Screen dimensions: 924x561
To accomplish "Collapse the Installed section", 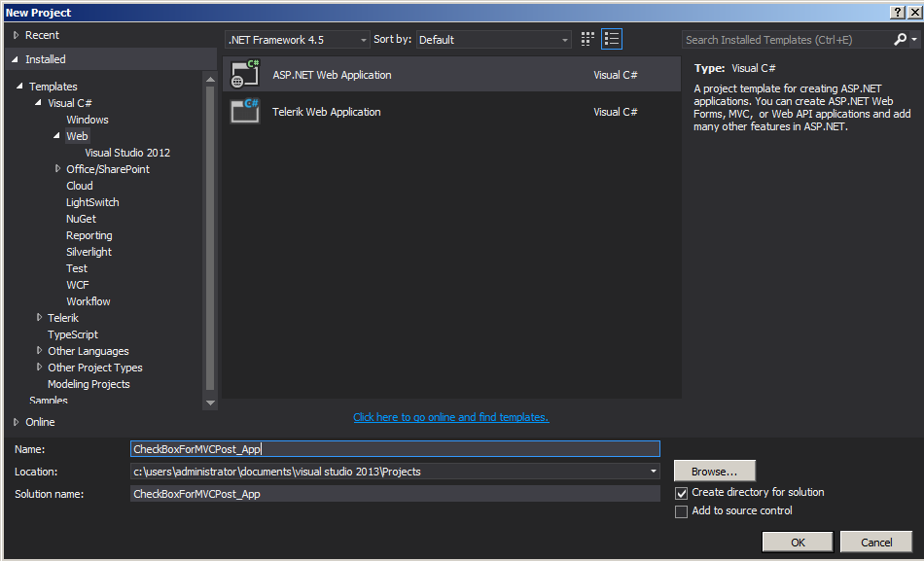I will tap(16, 59).
